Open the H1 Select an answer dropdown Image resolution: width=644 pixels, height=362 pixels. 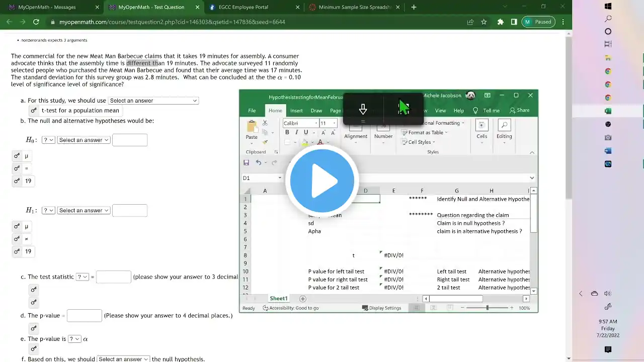tap(84, 210)
